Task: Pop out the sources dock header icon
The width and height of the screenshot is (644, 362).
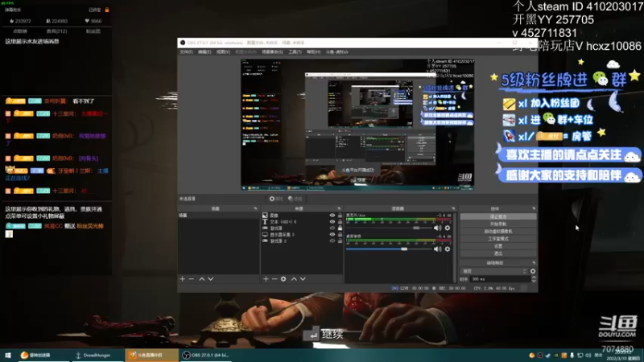Action: point(339,208)
